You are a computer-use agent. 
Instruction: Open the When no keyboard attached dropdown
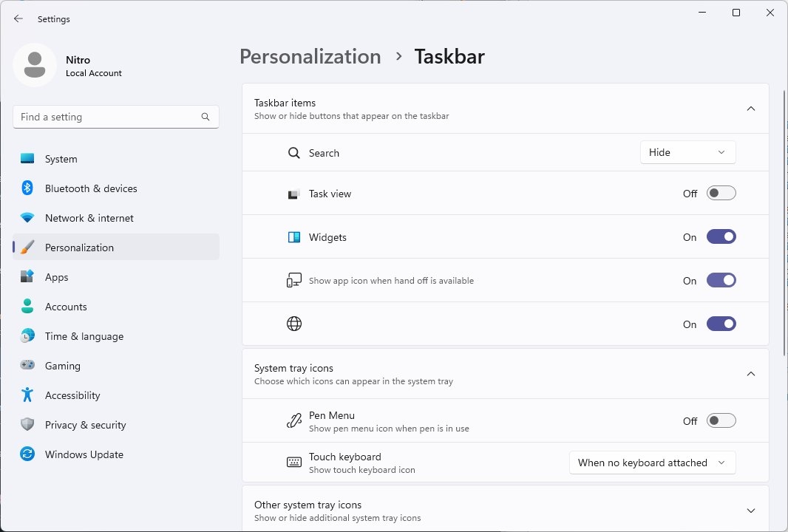[652, 463]
